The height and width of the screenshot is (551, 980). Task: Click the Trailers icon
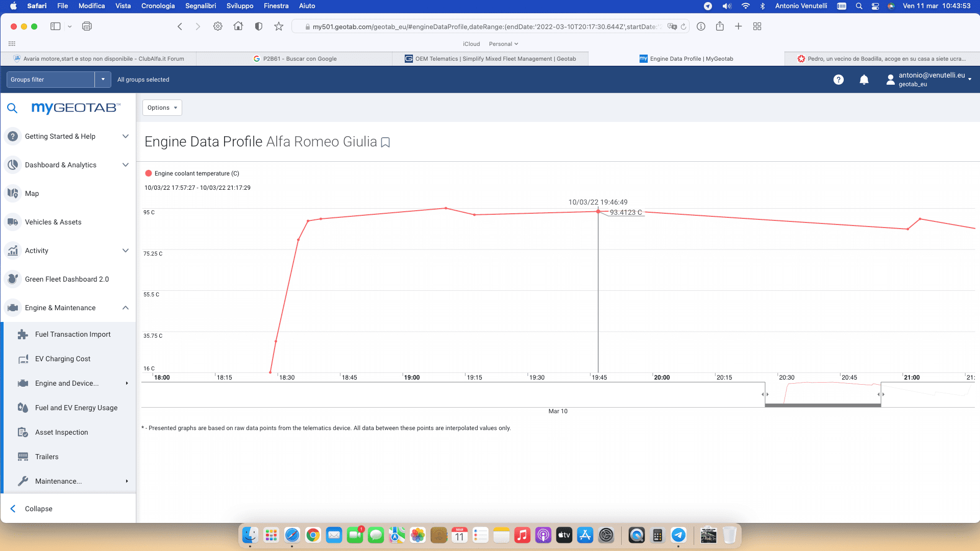23,457
